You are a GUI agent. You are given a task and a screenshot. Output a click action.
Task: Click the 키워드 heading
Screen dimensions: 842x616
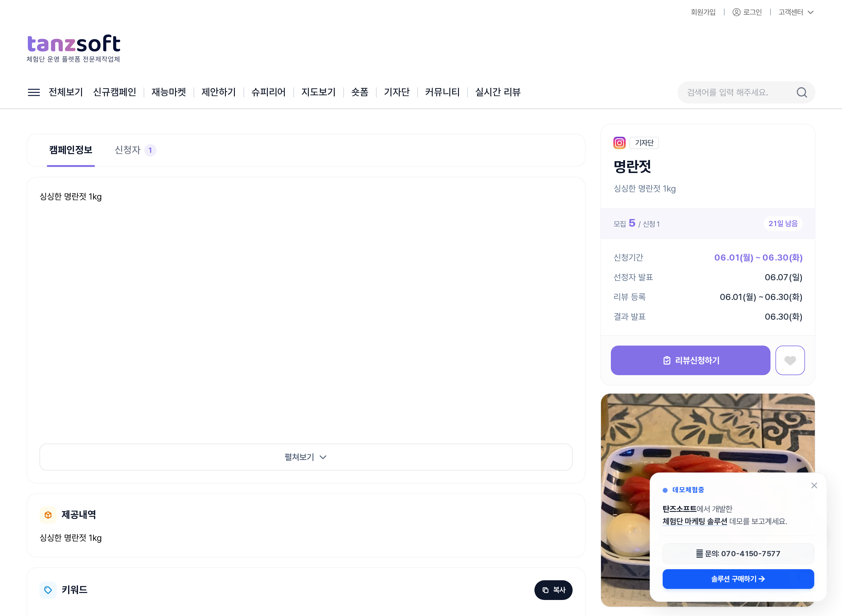[x=75, y=590]
